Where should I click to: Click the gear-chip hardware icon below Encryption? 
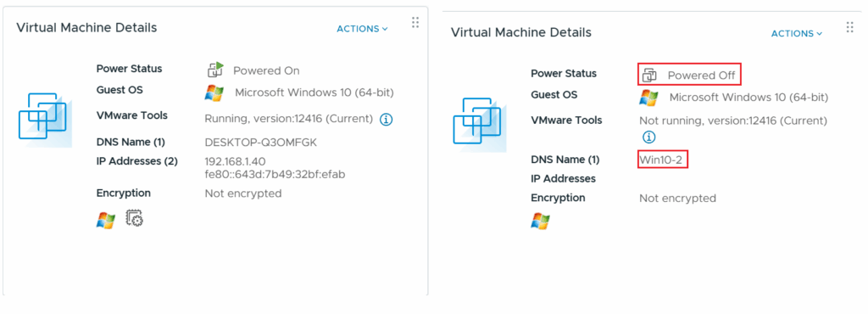pos(135,218)
